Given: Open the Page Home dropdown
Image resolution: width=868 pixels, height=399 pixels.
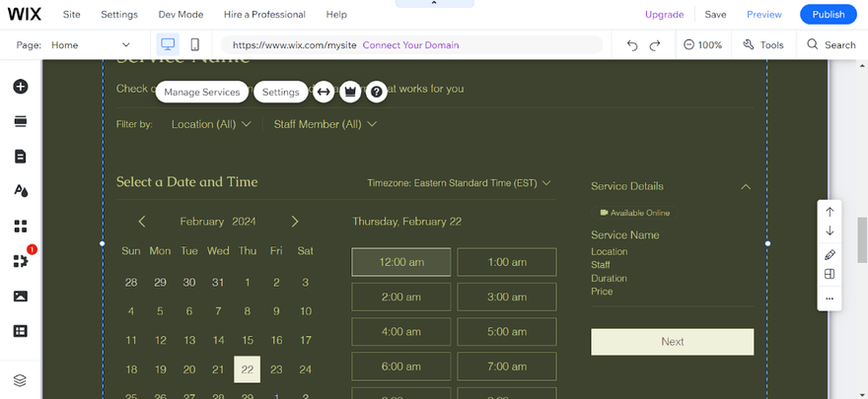Looking at the screenshot, I should tap(92, 45).
